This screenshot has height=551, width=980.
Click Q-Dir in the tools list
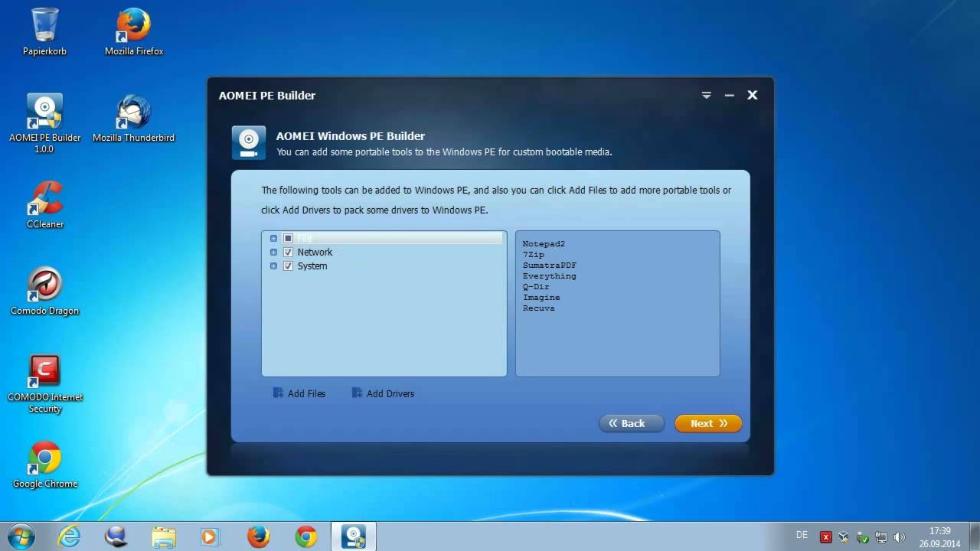coord(536,287)
